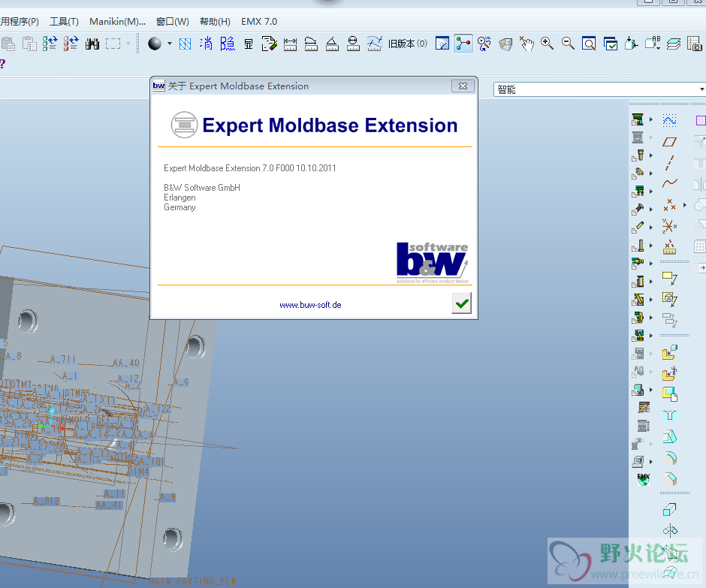706x588 pixels.
Task: Open the 帮助(H) help menu
Action: [x=215, y=22]
